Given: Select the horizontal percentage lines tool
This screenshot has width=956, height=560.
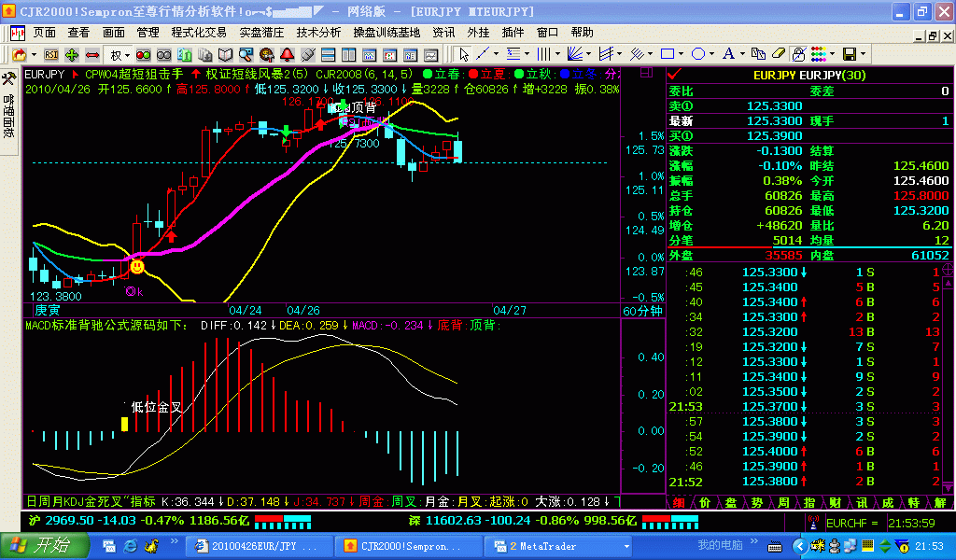Looking at the screenshot, I should (513, 54).
